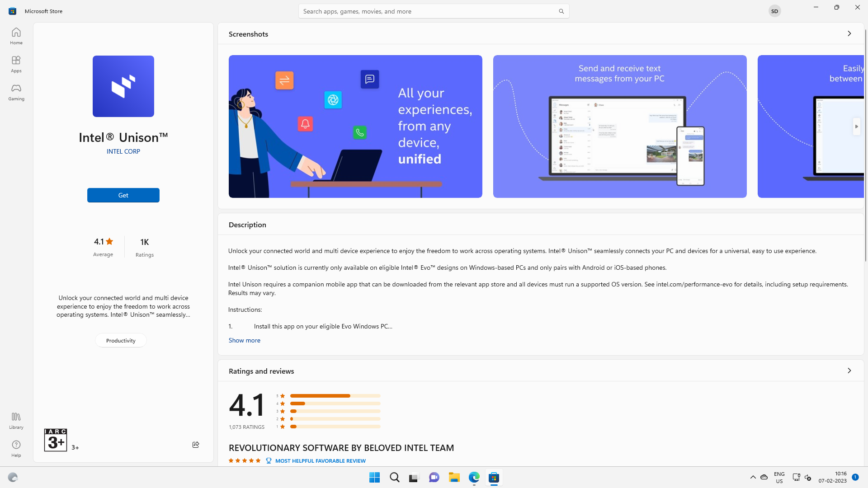This screenshot has height=488, width=868.
Task: Expand the Screenshots section chevron
Action: 849,33
